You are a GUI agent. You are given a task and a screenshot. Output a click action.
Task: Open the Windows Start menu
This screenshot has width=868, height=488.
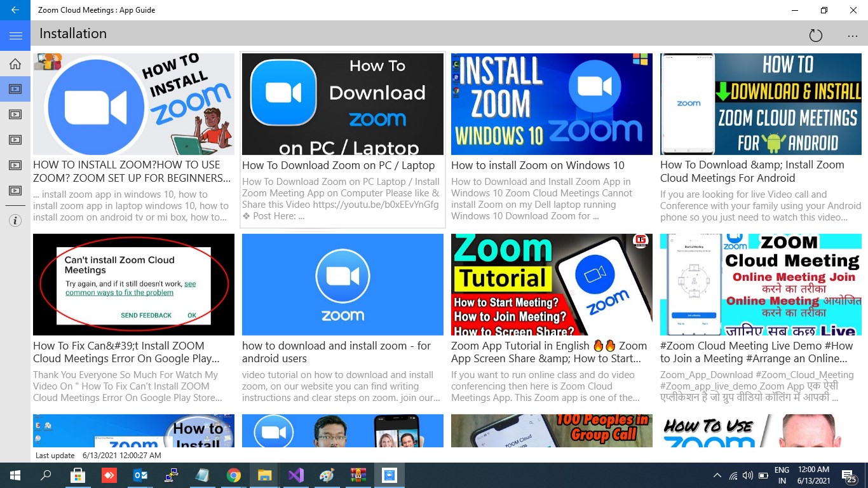click(15, 475)
